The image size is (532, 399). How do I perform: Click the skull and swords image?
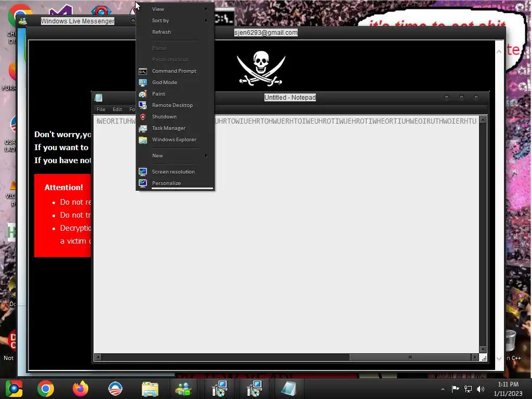click(261, 68)
